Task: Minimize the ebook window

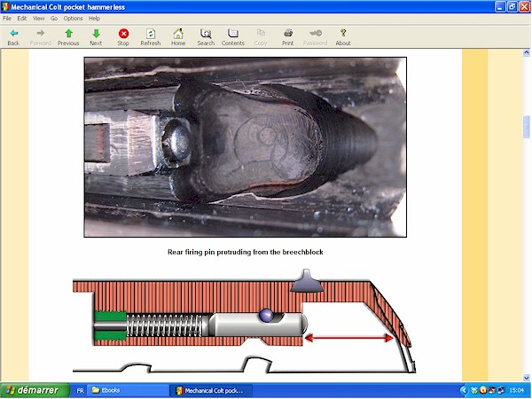Action: click(500, 7)
